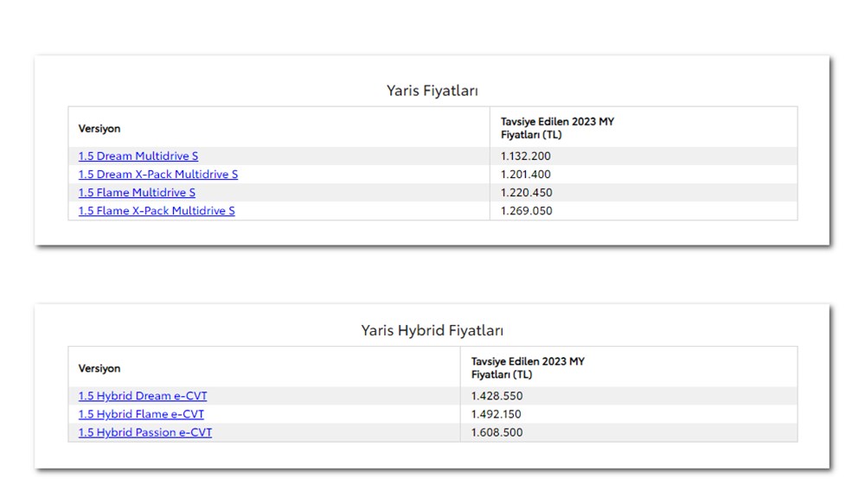Click the 1.492.150 price cell
The image size is (865, 504).
[x=499, y=413]
